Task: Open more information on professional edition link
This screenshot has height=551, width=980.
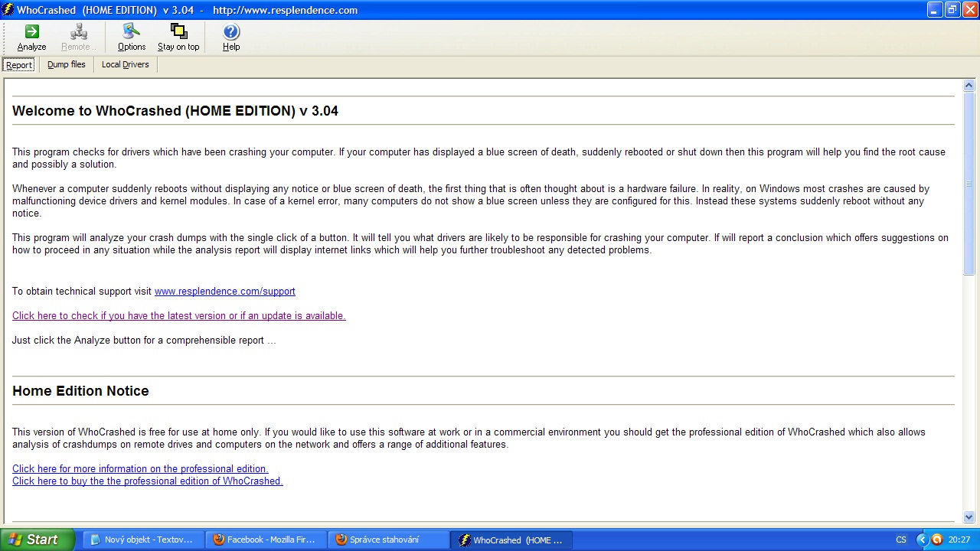Action: tap(140, 469)
